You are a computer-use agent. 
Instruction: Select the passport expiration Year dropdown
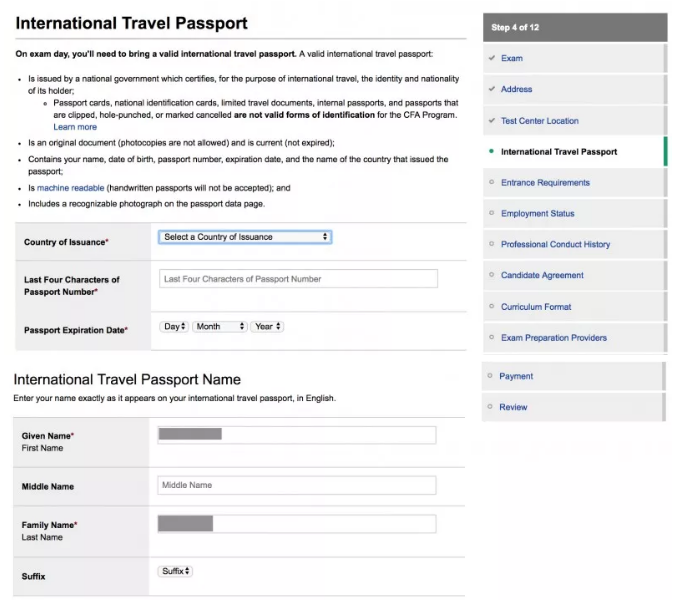point(267,326)
